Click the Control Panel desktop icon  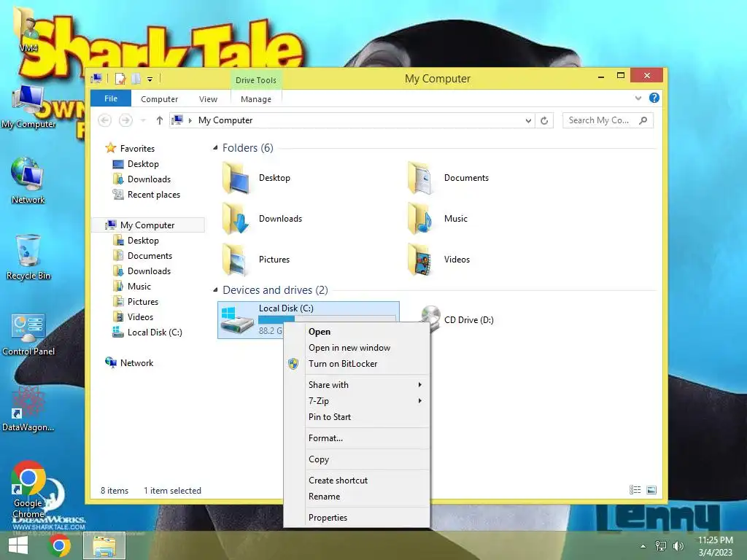point(28,334)
